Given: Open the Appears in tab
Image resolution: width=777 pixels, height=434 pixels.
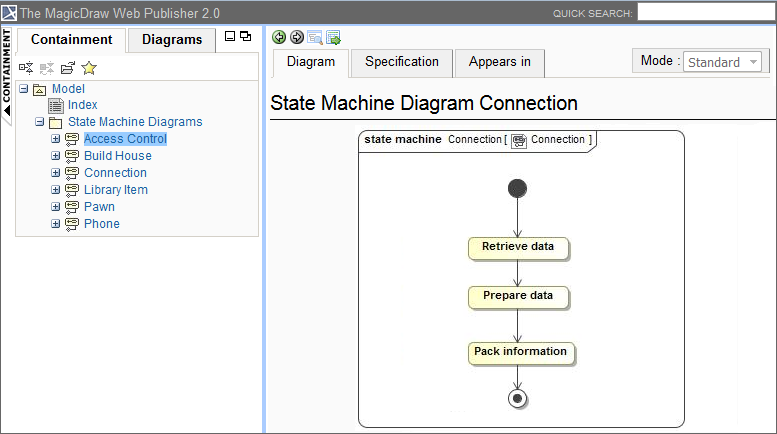Looking at the screenshot, I should click(499, 62).
